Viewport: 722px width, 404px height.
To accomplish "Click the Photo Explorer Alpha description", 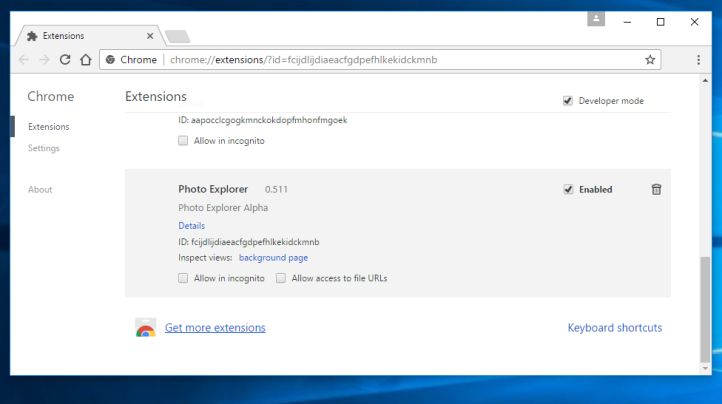I will tap(223, 208).
